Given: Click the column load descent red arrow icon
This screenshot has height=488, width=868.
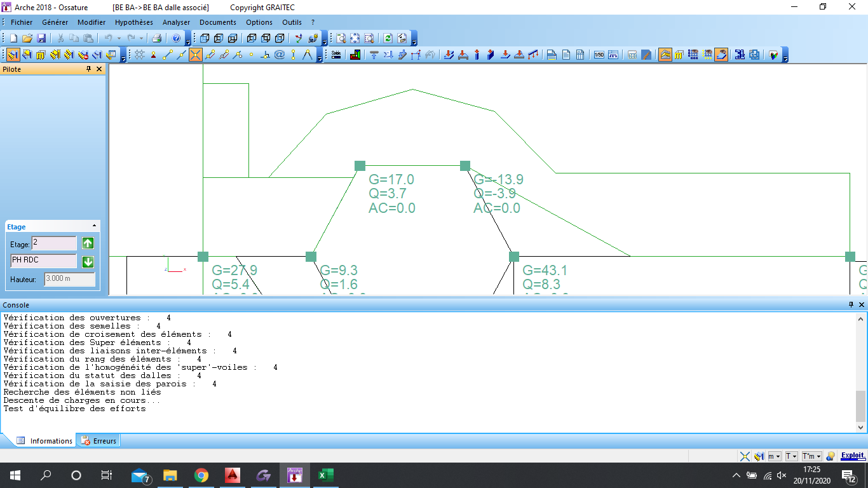Looking at the screenshot, I should [x=477, y=55].
